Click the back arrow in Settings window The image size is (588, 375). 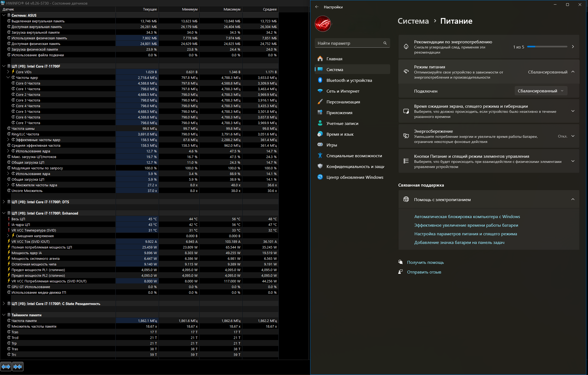[x=317, y=7]
